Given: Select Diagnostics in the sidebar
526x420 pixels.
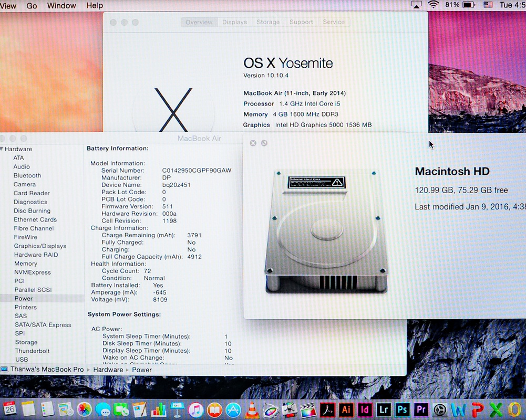Looking at the screenshot, I should [30, 202].
